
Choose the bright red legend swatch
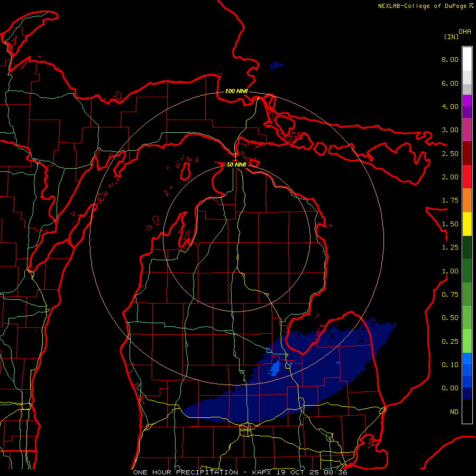(467, 177)
